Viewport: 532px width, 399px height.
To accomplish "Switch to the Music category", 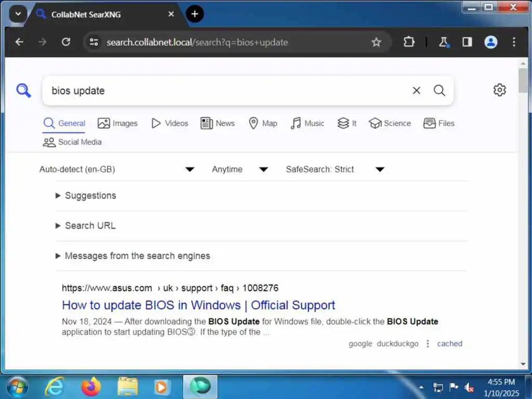I will pyautogui.click(x=307, y=123).
